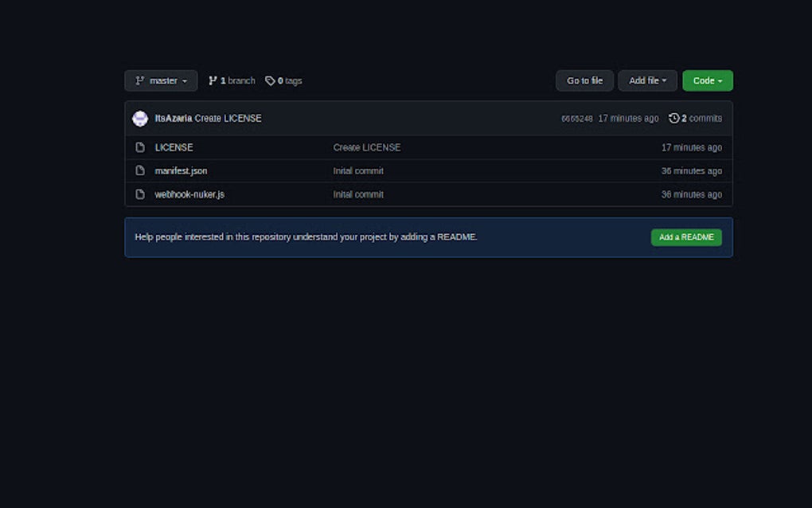
Task: Click the tag icon beside 0 tags
Action: (271, 80)
